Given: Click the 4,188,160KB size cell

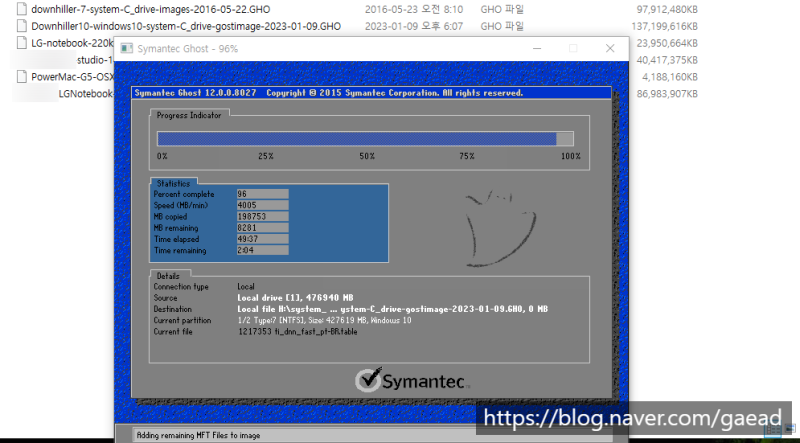Looking at the screenshot, I should (x=669, y=77).
